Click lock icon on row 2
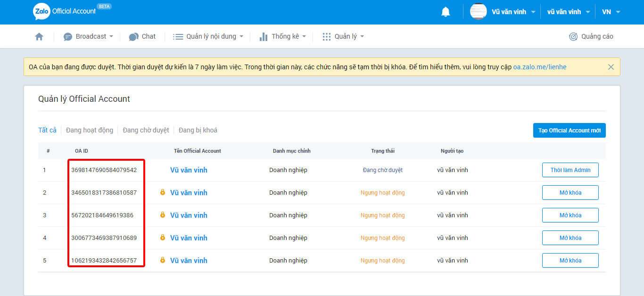The width and height of the screenshot is (644, 296). pos(163,192)
